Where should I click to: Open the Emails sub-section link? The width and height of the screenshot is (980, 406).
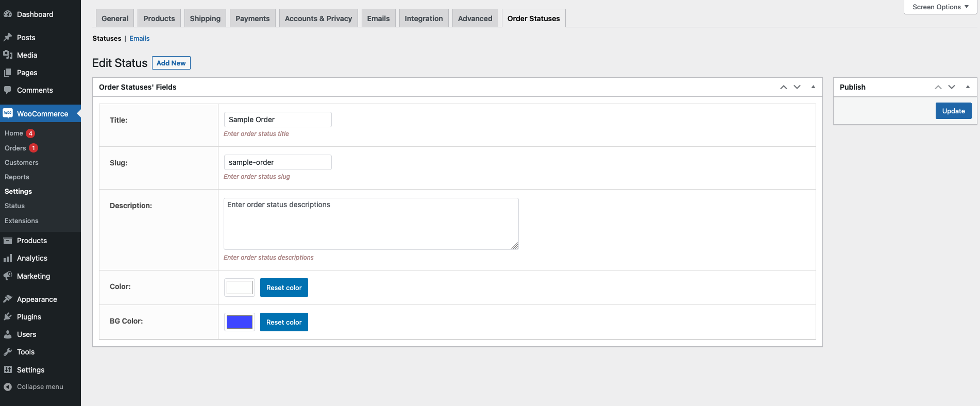[x=139, y=38]
